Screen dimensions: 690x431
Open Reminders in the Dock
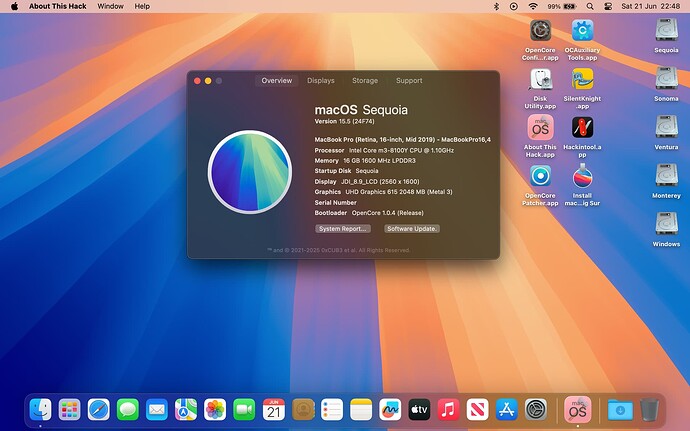click(x=332, y=410)
